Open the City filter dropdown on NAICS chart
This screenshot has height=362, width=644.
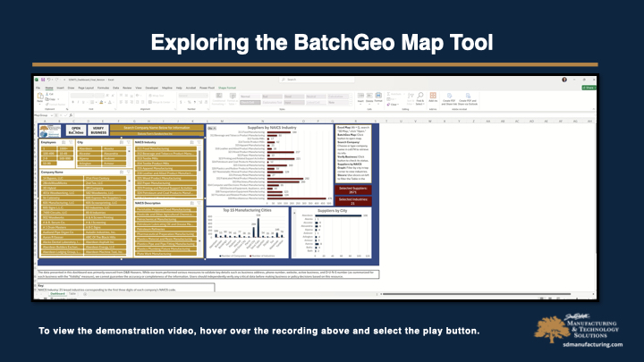click(211, 129)
